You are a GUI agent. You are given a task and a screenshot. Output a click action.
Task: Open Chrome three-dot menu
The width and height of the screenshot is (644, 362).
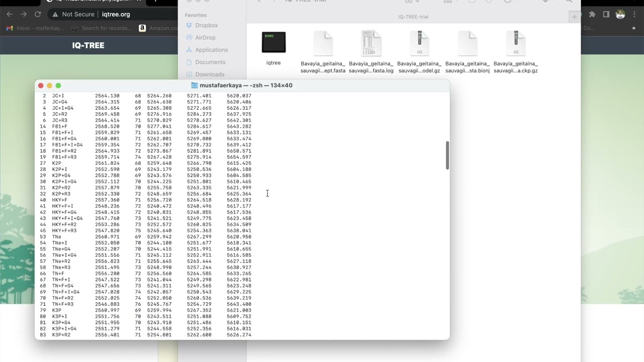tap(634, 14)
